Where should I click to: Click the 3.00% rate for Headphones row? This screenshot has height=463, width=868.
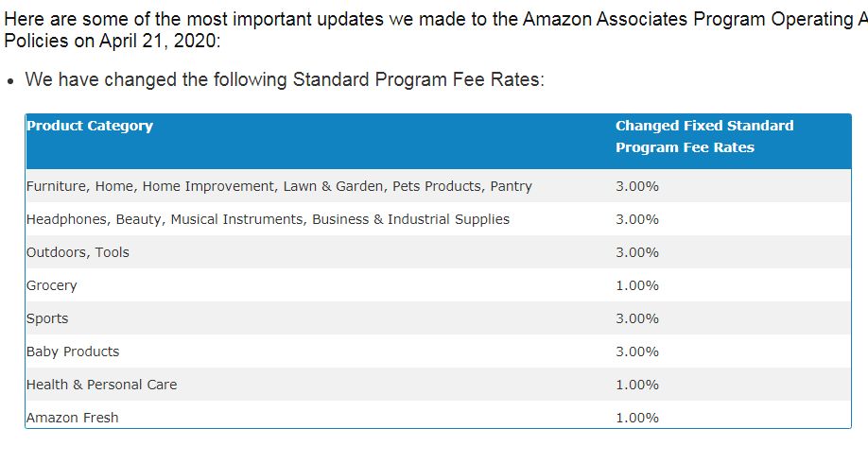pos(637,219)
